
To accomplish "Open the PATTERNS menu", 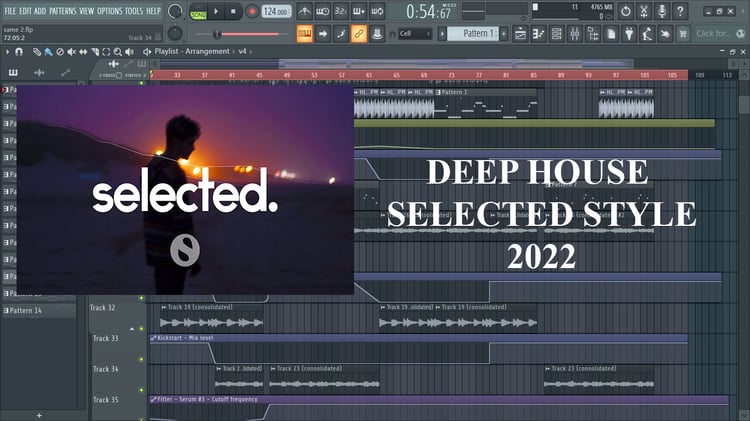I will [63, 11].
